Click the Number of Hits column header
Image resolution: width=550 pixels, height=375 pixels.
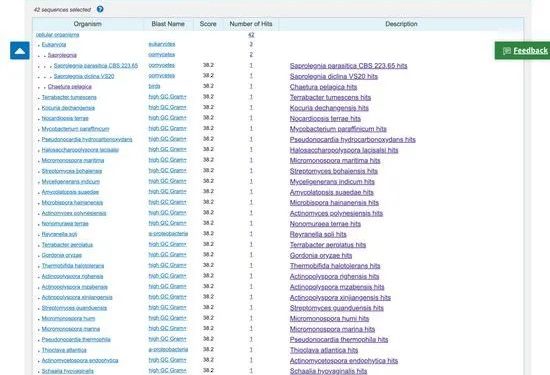251,24
